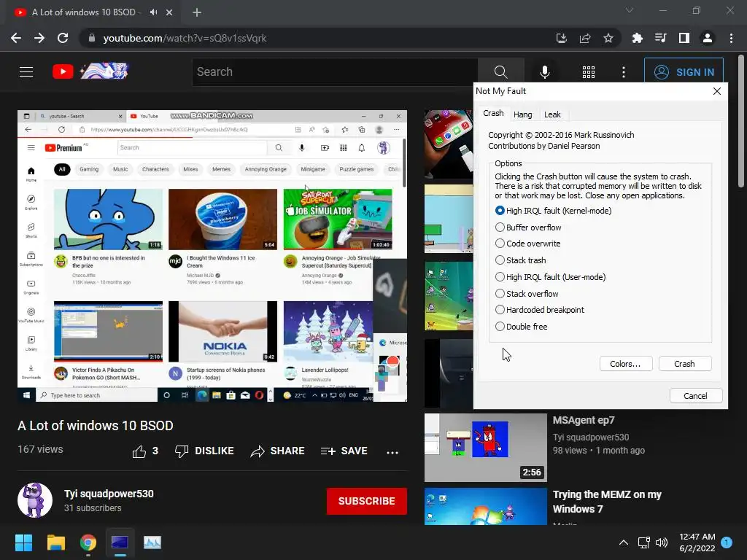
Task: Select High IRQL fault (Kernel-mode) option
Action: (553, 211)
